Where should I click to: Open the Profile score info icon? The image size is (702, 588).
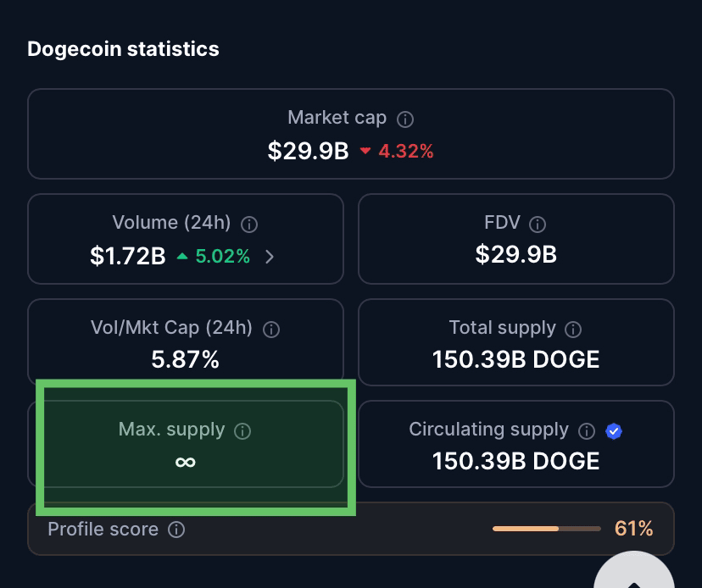176,530
